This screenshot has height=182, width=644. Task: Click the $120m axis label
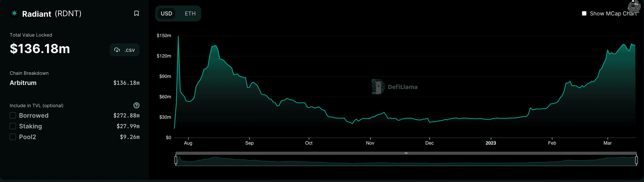164,56
